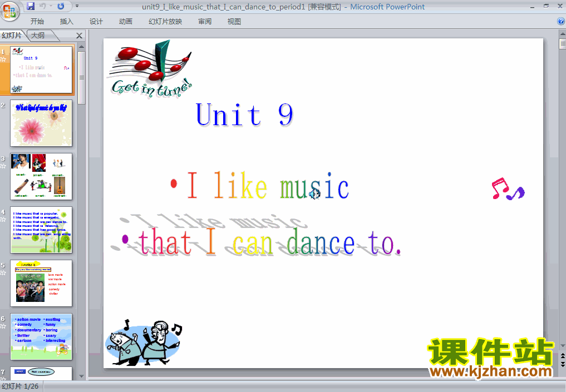
Task: Select slide 4 thumbnail with blue sentences
Action: 41,230
